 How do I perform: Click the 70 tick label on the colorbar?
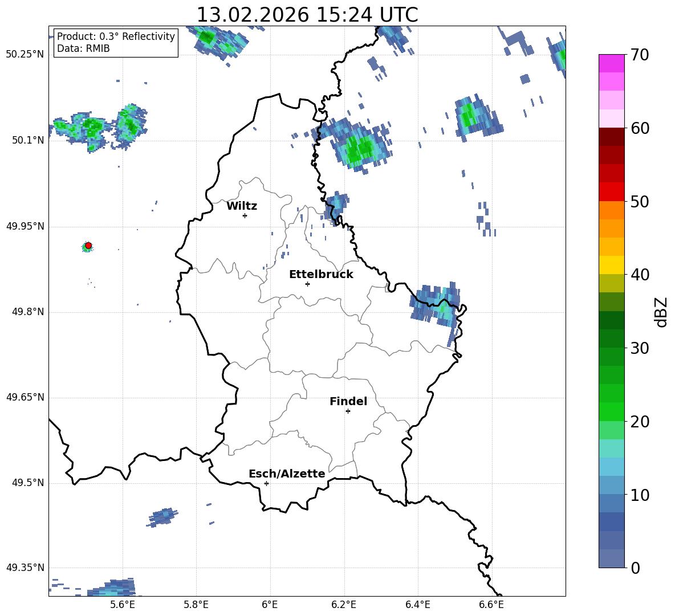coord(640,55)
